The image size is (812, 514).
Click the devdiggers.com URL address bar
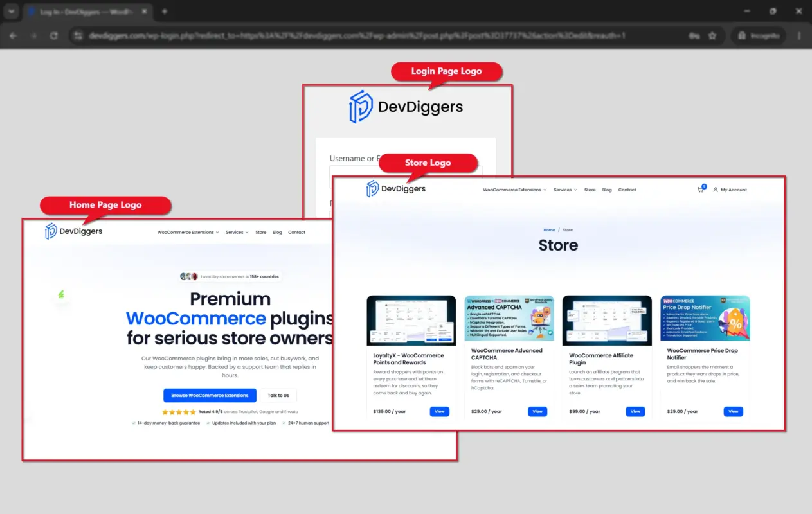pyautogui.click(x=357, y=36)
